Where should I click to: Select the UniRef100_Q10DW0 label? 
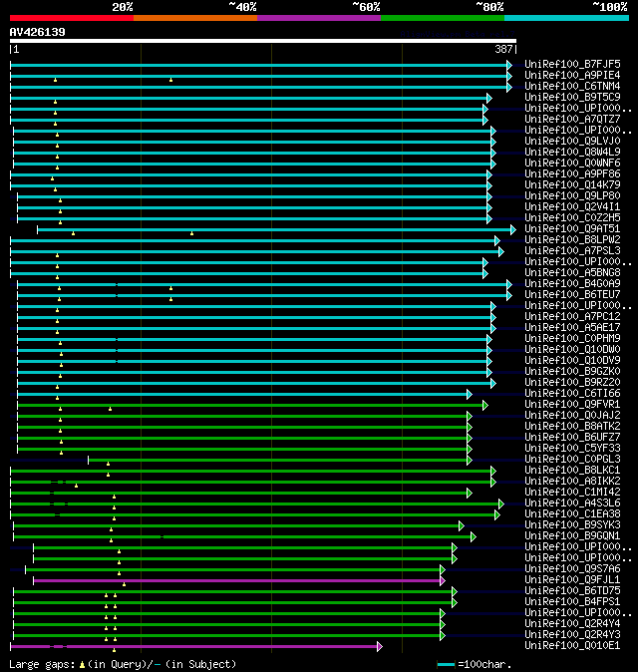(x=572, y=350)
